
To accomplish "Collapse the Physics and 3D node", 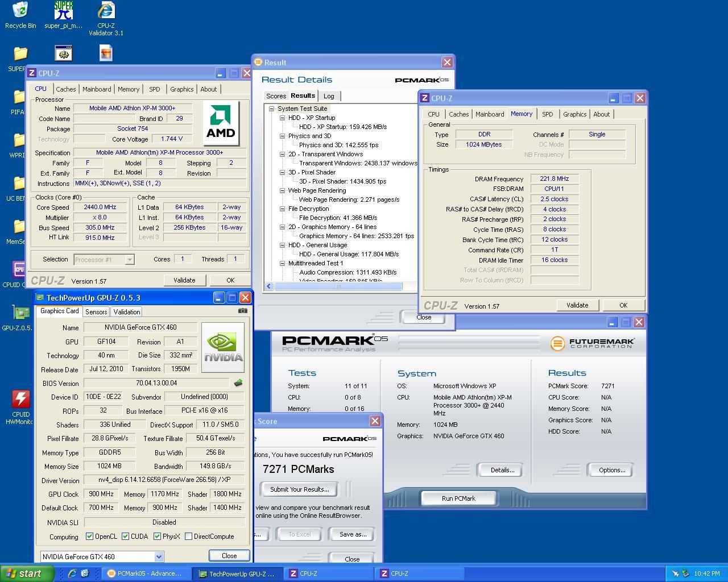I will (x=282, y=136).
